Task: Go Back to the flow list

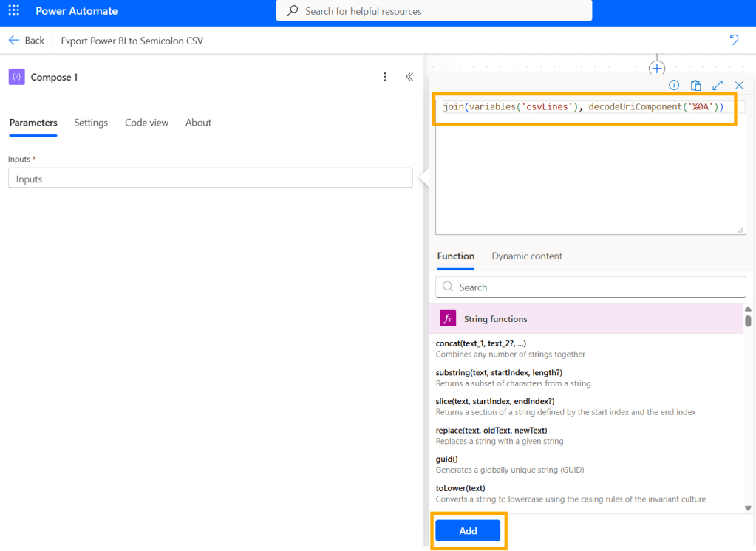Action: coord(27,41)
